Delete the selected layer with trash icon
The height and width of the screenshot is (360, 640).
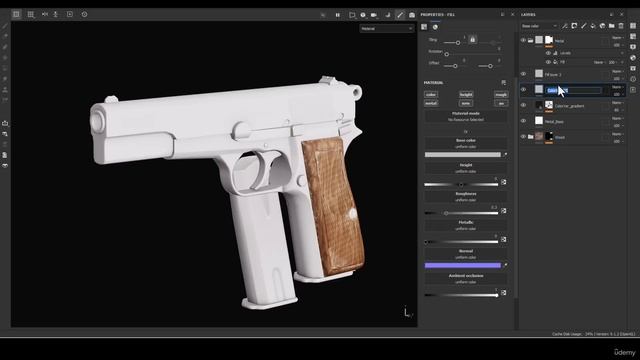pos(621,26)
